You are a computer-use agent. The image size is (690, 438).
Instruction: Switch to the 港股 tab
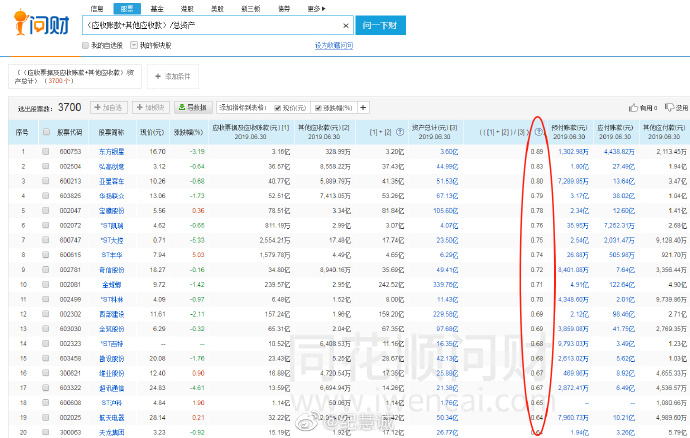point(187,8)
